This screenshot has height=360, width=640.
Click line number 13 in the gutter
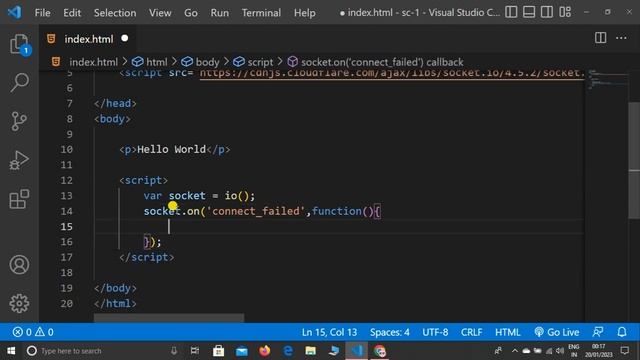click(67, 196)
